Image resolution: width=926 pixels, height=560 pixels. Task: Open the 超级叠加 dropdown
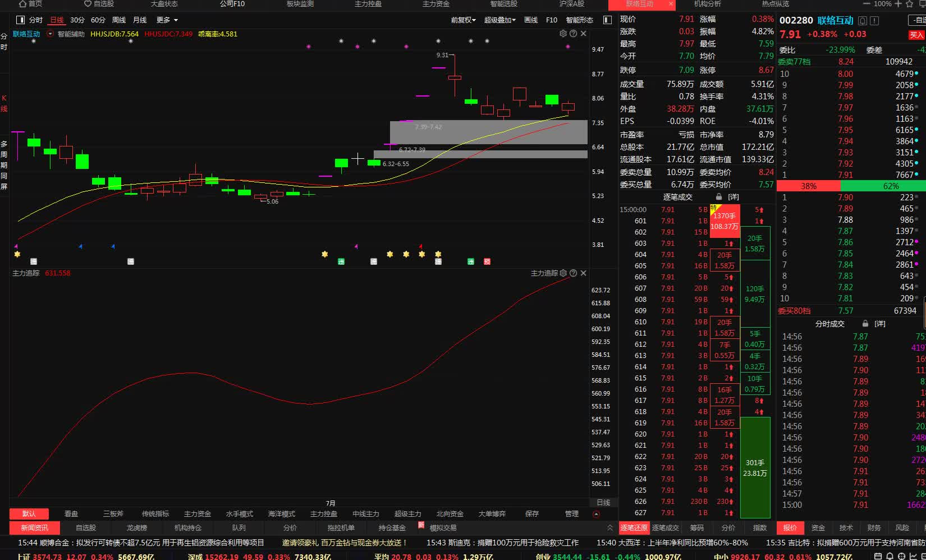coord(499,20)
